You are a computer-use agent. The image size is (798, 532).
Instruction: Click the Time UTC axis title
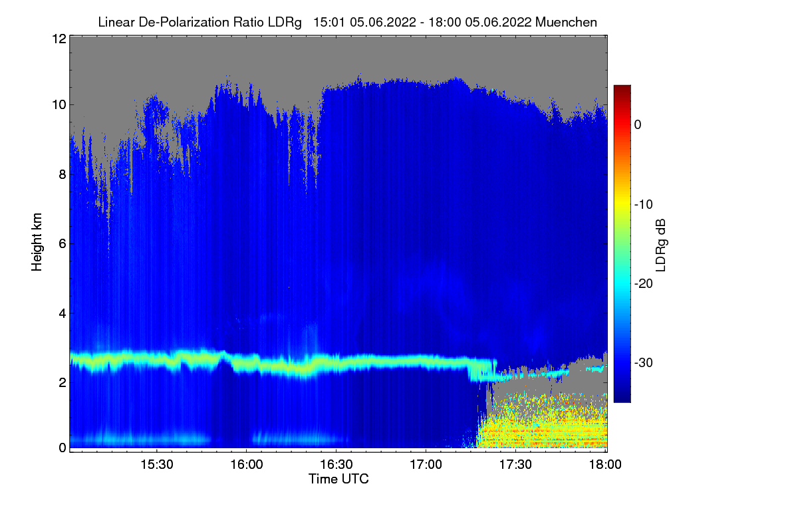pos(338,479)
